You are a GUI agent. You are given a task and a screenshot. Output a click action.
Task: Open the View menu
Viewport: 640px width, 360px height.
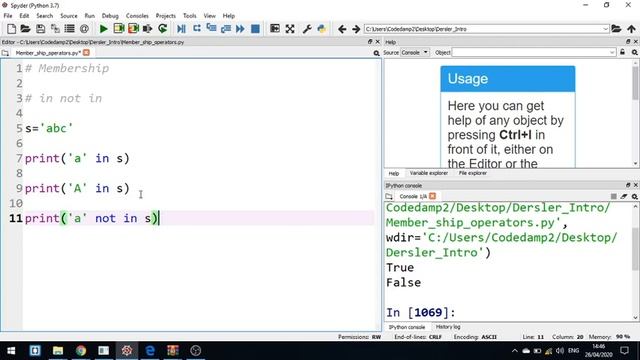coord(209,16)
